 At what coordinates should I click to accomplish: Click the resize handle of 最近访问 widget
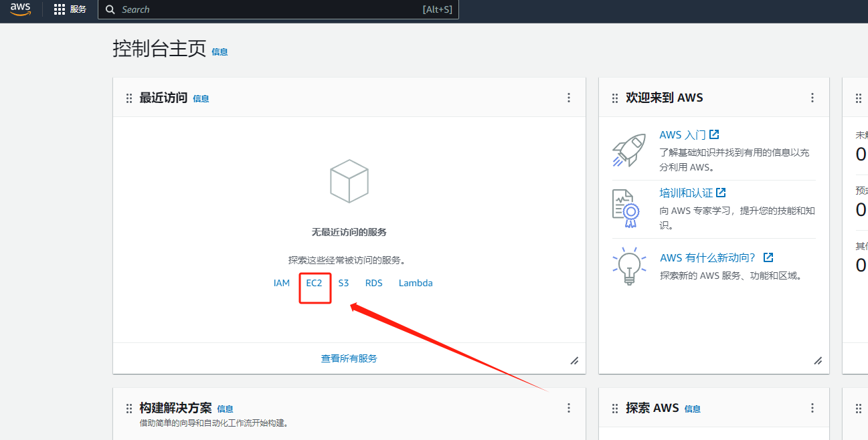pos(574,360)
